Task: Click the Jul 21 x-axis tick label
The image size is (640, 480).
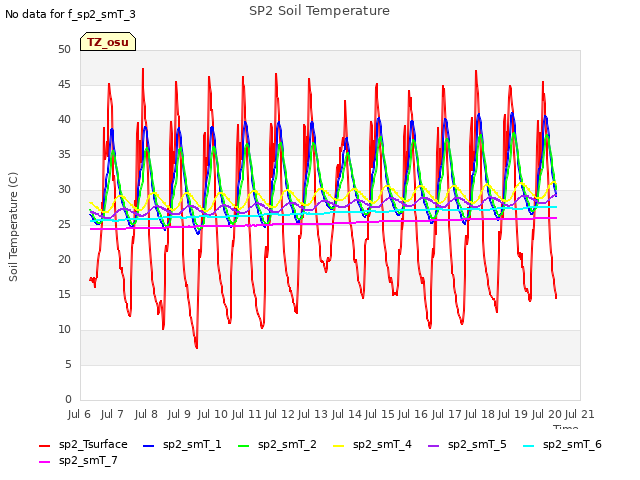Action: point(580,414)
